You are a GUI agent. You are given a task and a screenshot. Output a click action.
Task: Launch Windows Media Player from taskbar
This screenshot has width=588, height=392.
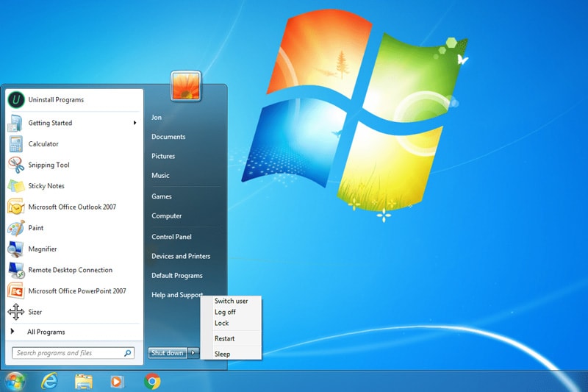click(117, 382)
